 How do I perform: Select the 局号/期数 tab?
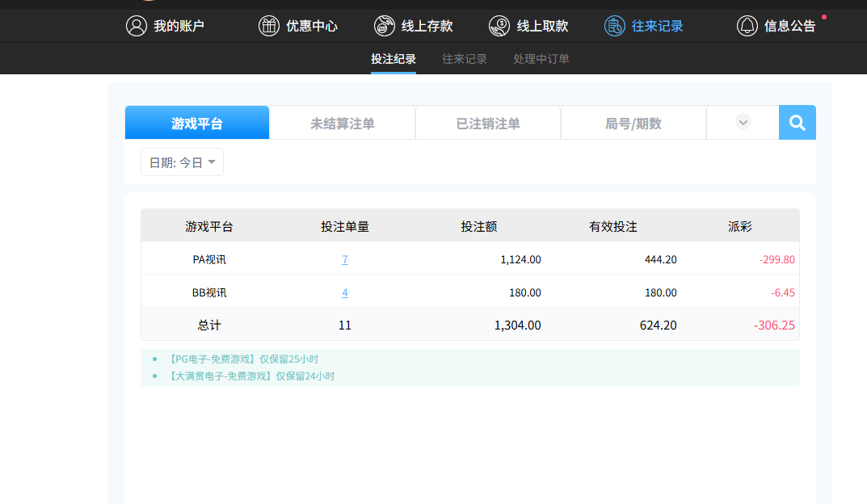pos(633,124)
